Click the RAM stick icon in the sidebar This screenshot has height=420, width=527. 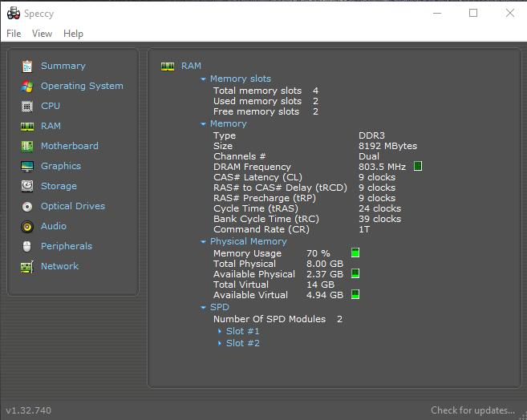point(27,126)
